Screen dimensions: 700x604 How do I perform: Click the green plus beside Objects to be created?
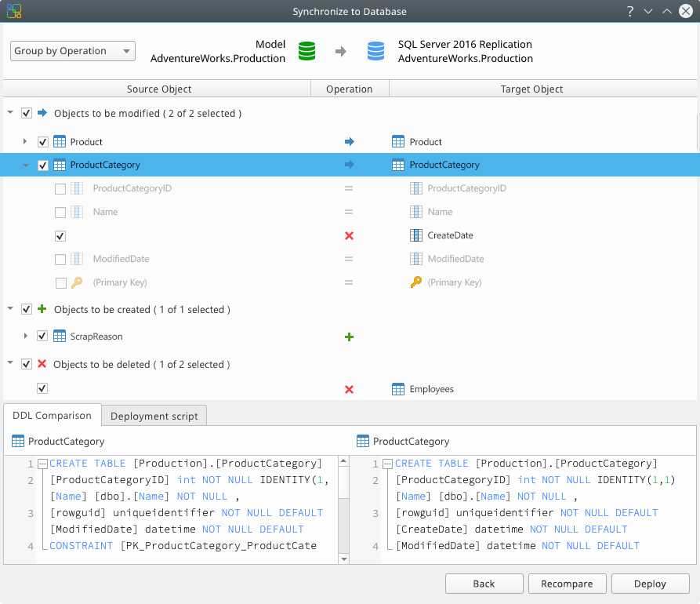[42, 309]
